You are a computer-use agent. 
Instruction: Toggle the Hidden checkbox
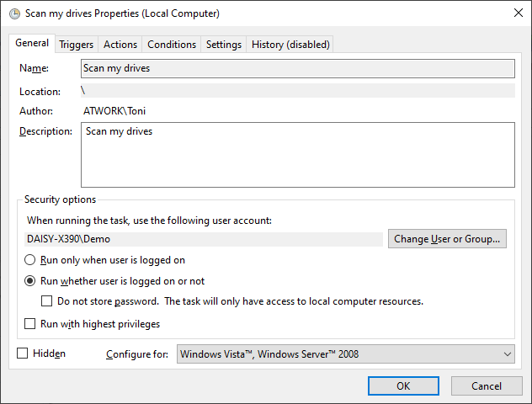point(23,354)
